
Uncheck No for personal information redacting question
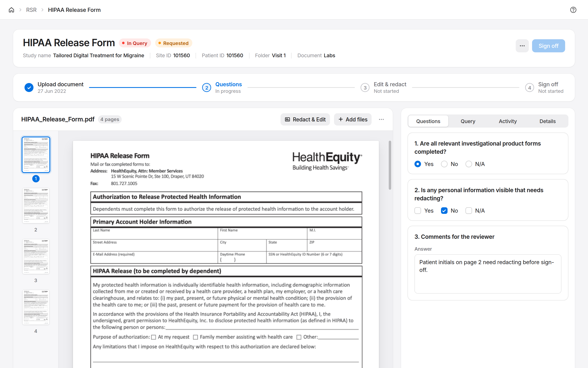pyautogui.click(x=444, y=211)
